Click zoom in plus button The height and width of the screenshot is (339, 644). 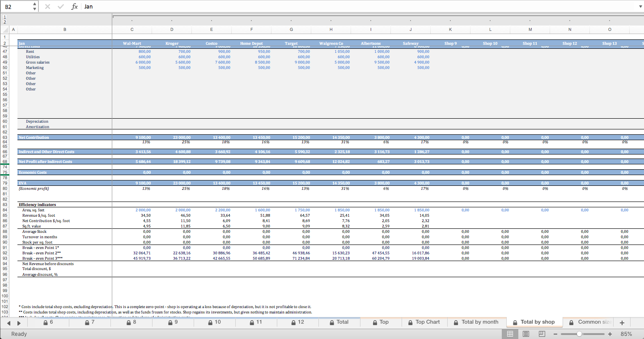(x=610, y=334)
